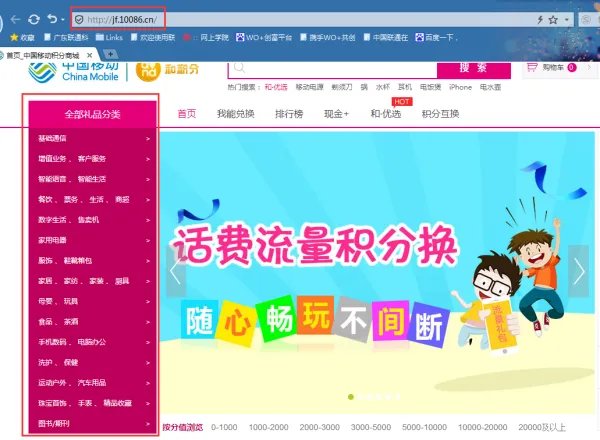This screenshot has width=600, height=440.
Task: Select the 洗护 category link
Action: click(x=45, y=362)
